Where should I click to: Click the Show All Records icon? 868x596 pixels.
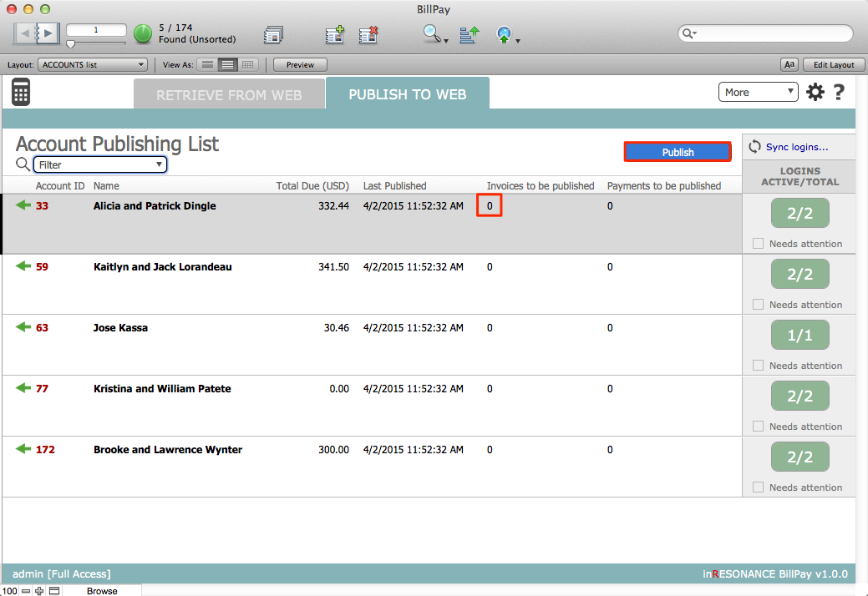pyautogui.click(x=273, y=35)
